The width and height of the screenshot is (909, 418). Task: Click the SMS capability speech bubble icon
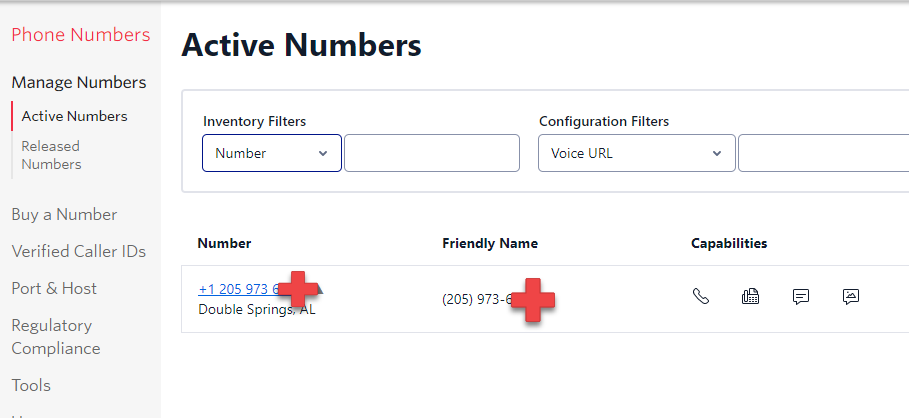click(x=800, y=296)
